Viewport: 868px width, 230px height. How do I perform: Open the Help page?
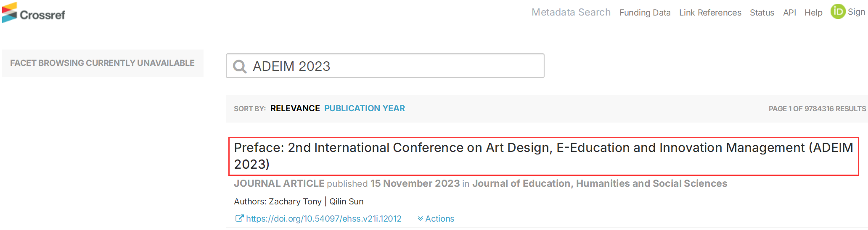point(813,13)
